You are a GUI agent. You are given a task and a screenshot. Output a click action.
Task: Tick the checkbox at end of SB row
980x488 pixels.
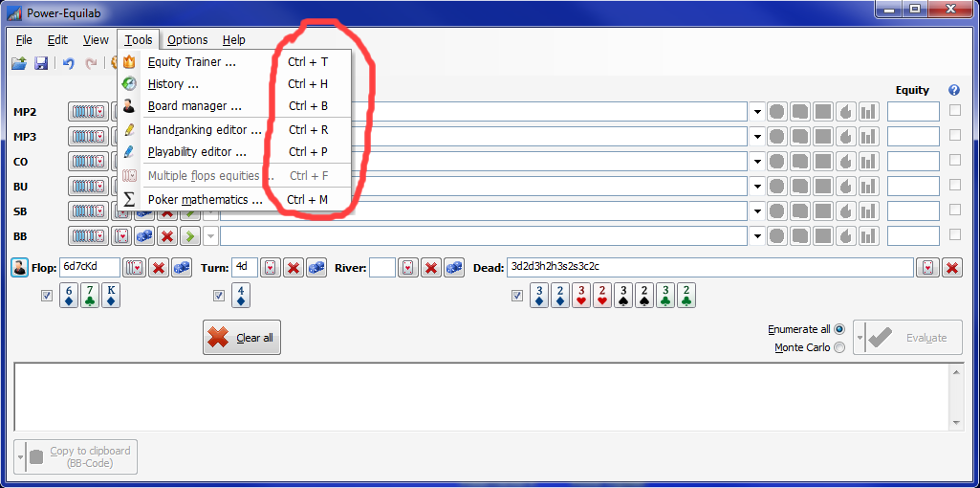[x=954, y=210]
